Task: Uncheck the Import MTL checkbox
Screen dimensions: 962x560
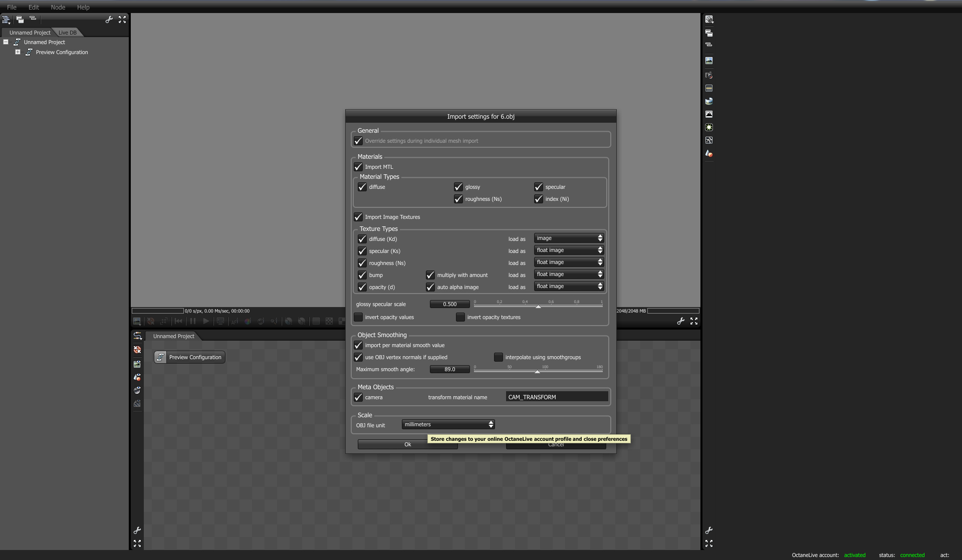Action: point(358,167)
